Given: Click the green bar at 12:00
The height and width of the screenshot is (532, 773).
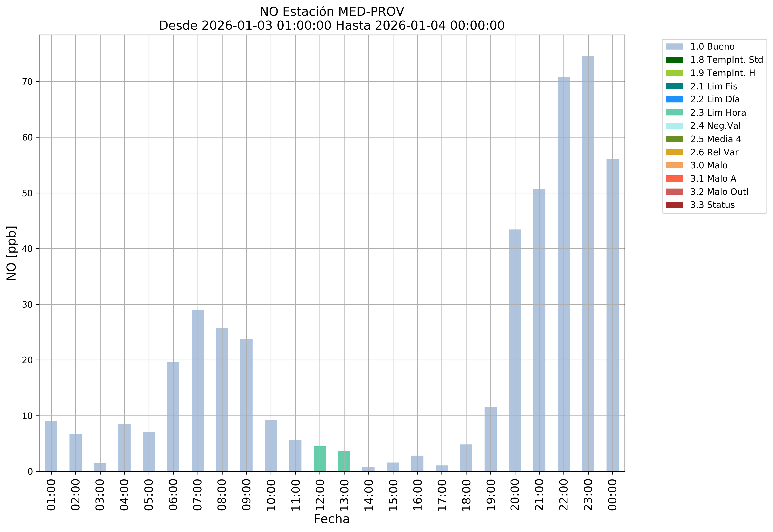Looking at the screenshot, I should (320, 459).
